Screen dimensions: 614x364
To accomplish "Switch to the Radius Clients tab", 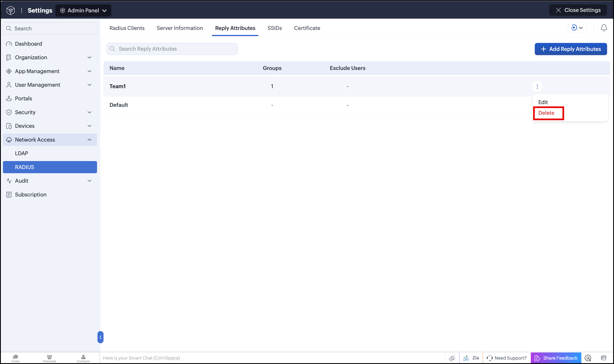I will point(127,28).
